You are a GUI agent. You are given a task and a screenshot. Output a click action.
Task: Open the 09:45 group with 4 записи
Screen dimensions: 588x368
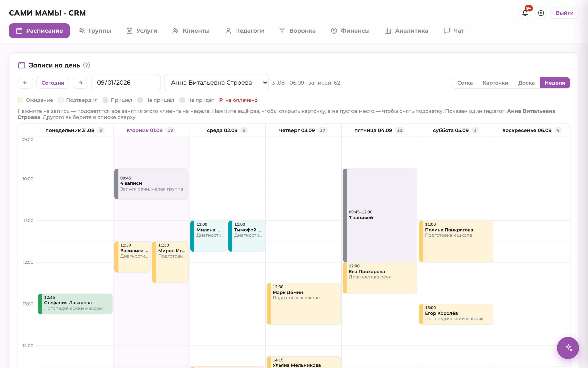tap(151, 184)
